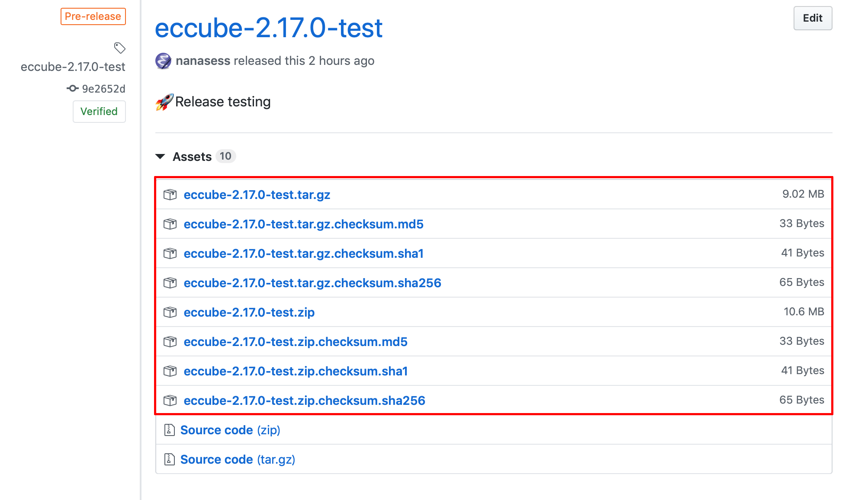Screen dimensions: 868x500
Task: Click the zip file icon beside Source code (zip)
Action: click(169, 429)
